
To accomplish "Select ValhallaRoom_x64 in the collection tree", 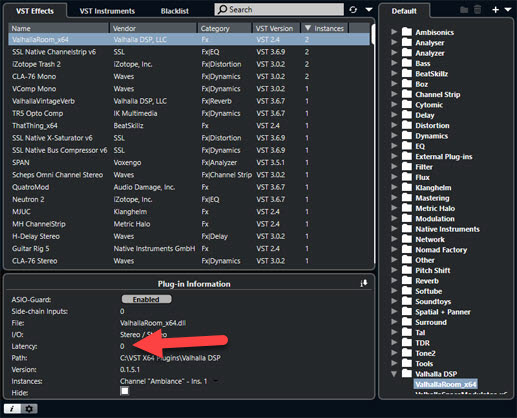I will pyautogui.click(x=446, y=384).
